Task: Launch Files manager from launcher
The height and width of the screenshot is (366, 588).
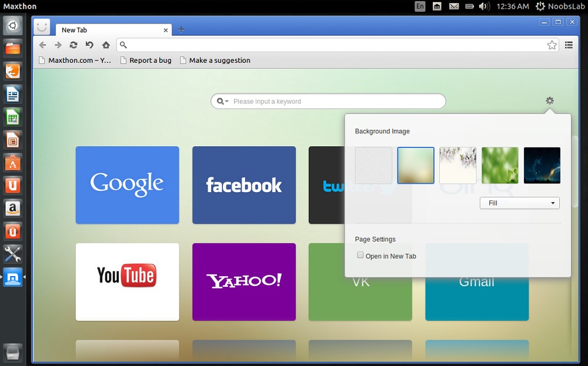Action: point(13,48)
